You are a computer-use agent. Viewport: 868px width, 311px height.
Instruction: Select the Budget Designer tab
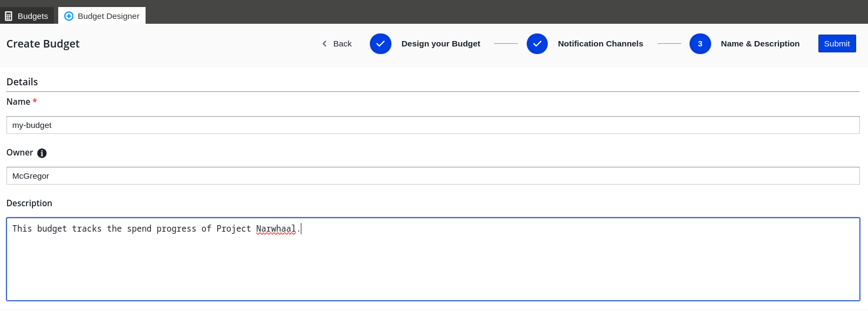(102, 16)
